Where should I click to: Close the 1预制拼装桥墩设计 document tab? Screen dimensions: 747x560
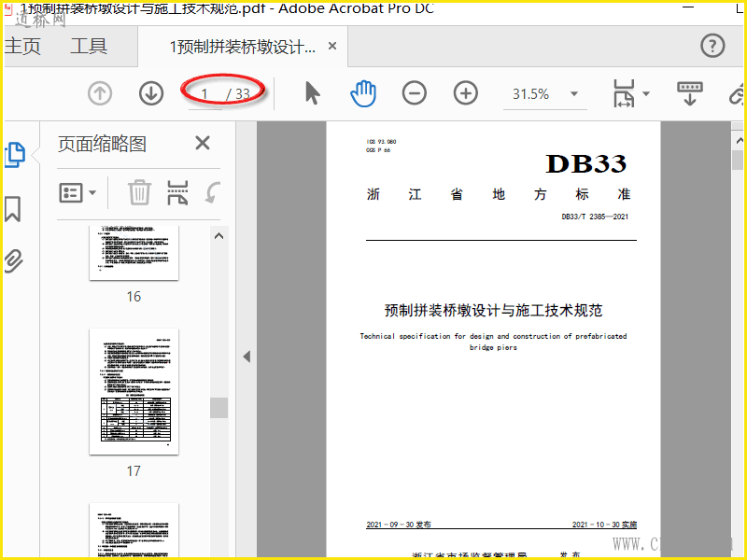tap(332, 46)
